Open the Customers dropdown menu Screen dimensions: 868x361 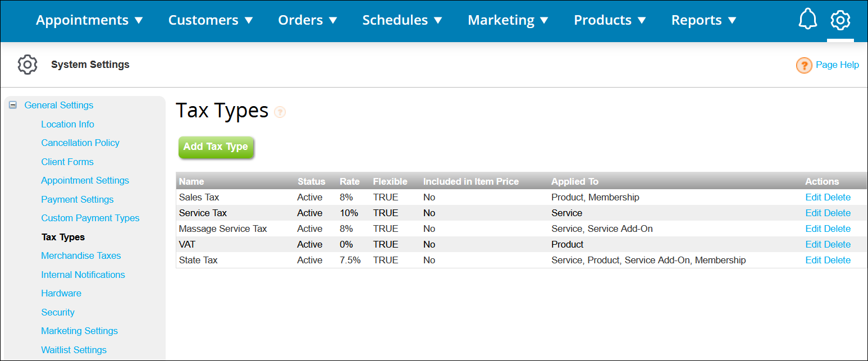pyautogui.click(x=211, y=20)
